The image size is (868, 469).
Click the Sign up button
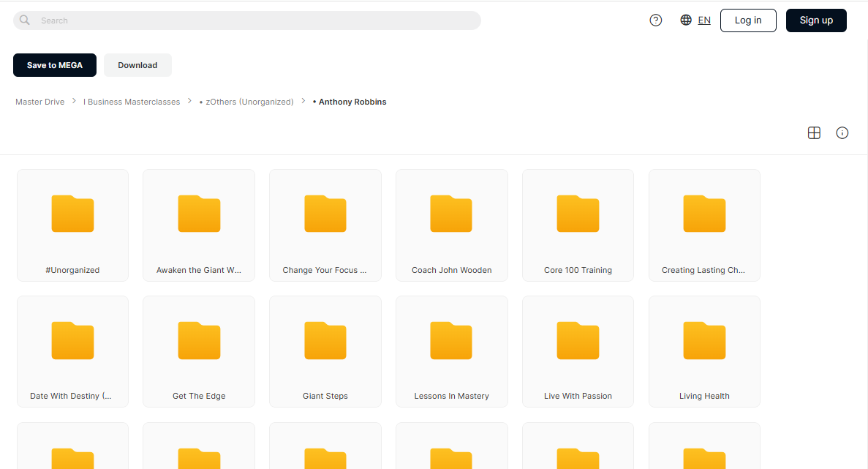(x=816, y=20)
